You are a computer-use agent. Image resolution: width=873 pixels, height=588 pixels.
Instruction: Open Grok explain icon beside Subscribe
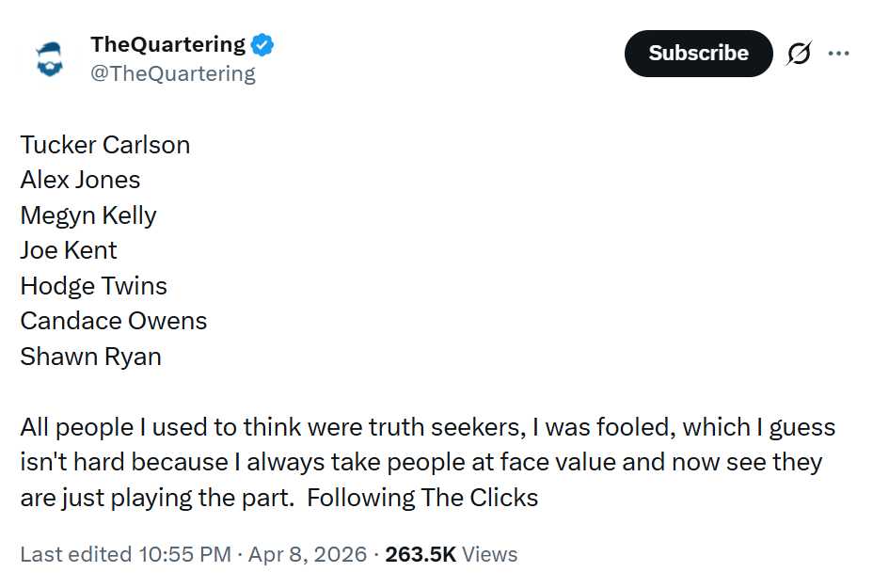tap(799, 55)
